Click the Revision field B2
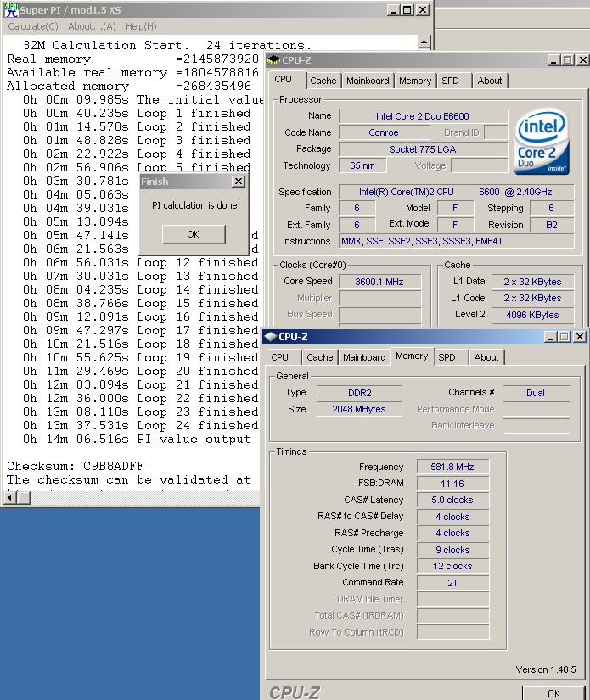590x700 pixels. coord(552,225)
